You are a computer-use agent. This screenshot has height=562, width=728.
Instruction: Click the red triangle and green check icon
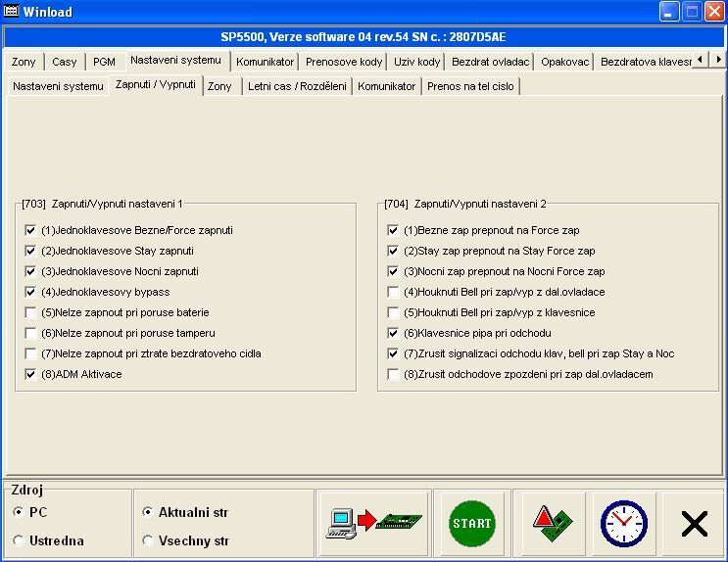click(548, 524)
